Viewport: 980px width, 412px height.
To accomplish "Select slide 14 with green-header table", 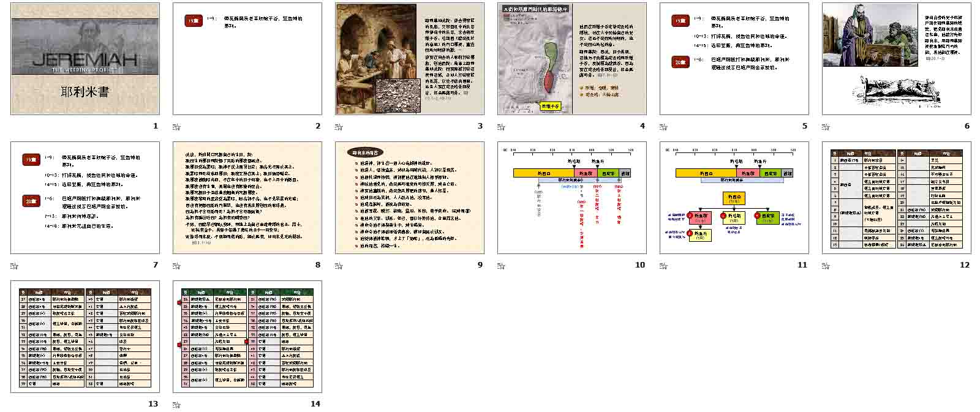I will pyautogui.click(x=247, y=337).
